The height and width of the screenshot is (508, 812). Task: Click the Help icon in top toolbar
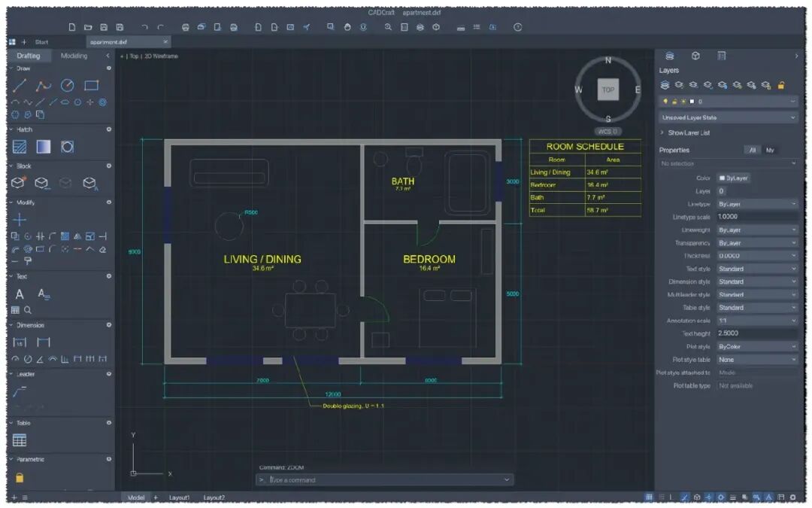pos(517,27)
